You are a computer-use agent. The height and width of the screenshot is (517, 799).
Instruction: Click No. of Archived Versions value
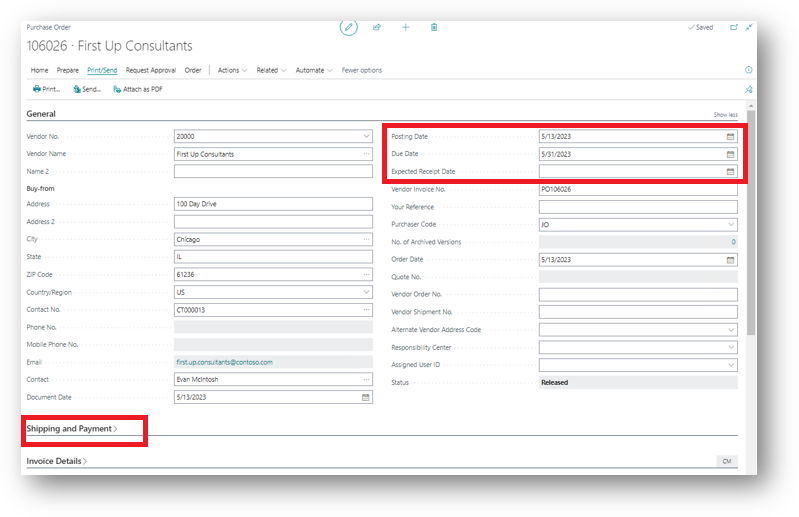(734, 242)
